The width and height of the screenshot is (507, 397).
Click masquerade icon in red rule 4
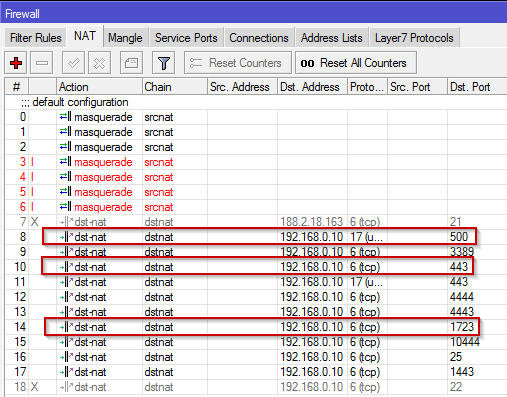[x=65, y=177]
